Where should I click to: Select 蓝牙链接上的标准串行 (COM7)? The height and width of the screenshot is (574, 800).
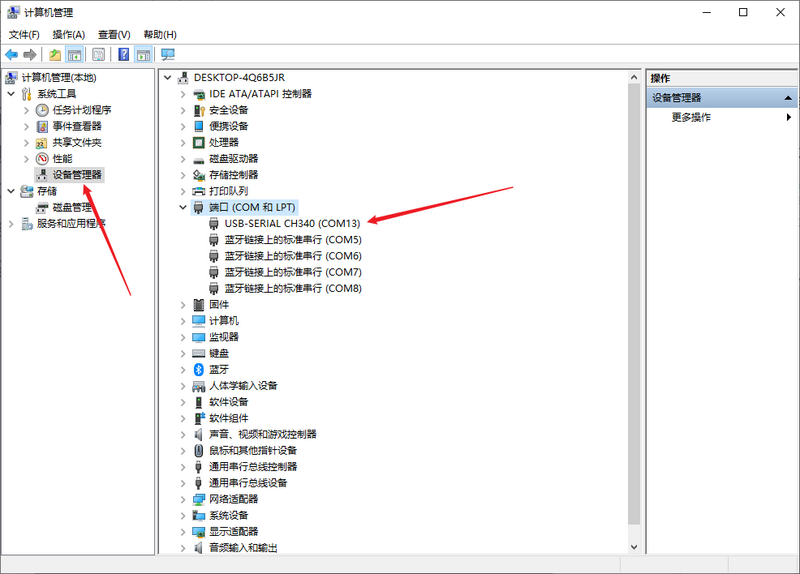(x=293, y=272)
